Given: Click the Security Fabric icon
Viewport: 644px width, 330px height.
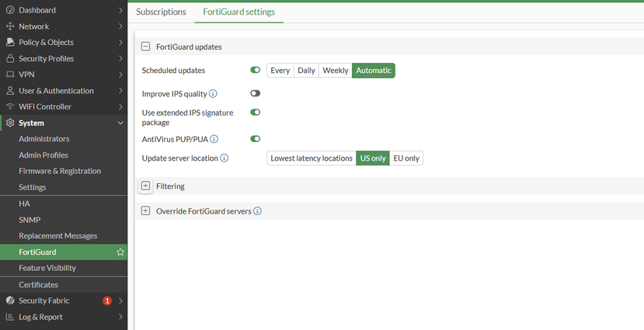Looking at the screenshot, I should coord(10,300).
